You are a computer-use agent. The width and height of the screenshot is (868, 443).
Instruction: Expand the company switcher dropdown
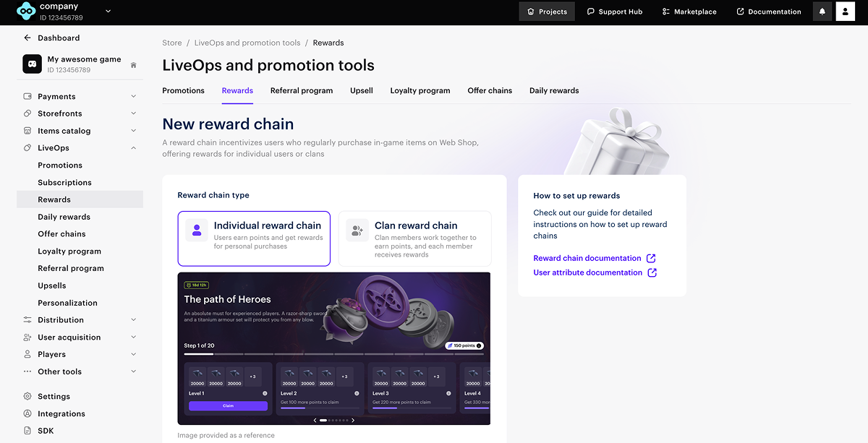click(109, 11)
